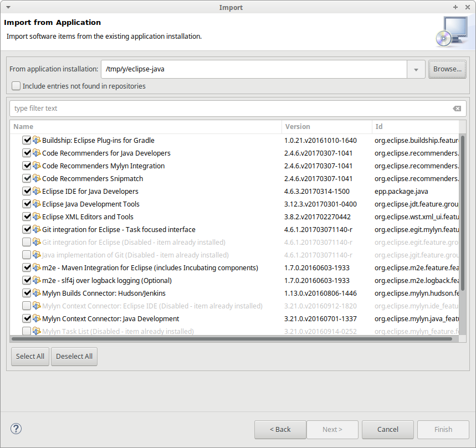476x448 pixels.
Task: Uncheck Mylyn Context Connector: Java Development
Action: click(27, 318)
